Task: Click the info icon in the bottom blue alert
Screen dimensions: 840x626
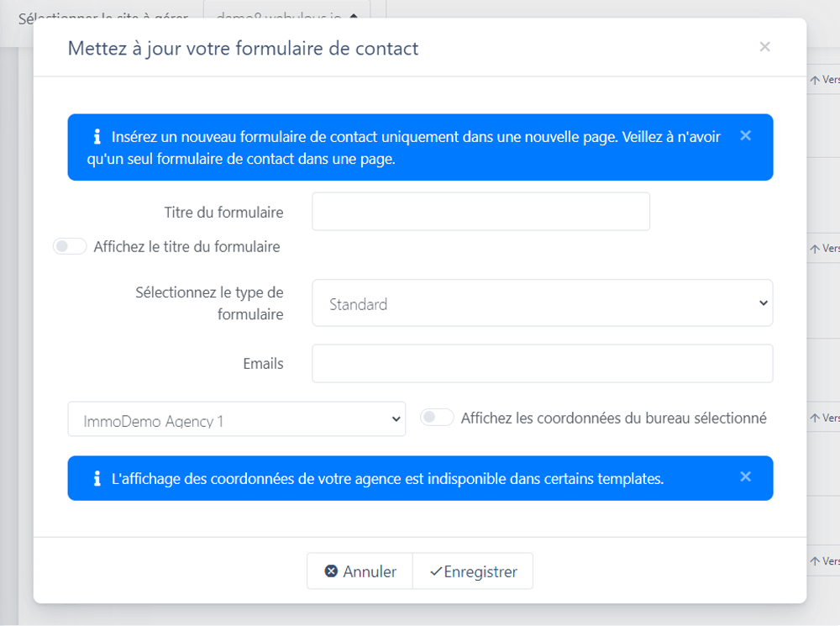Action: point(97,479)
